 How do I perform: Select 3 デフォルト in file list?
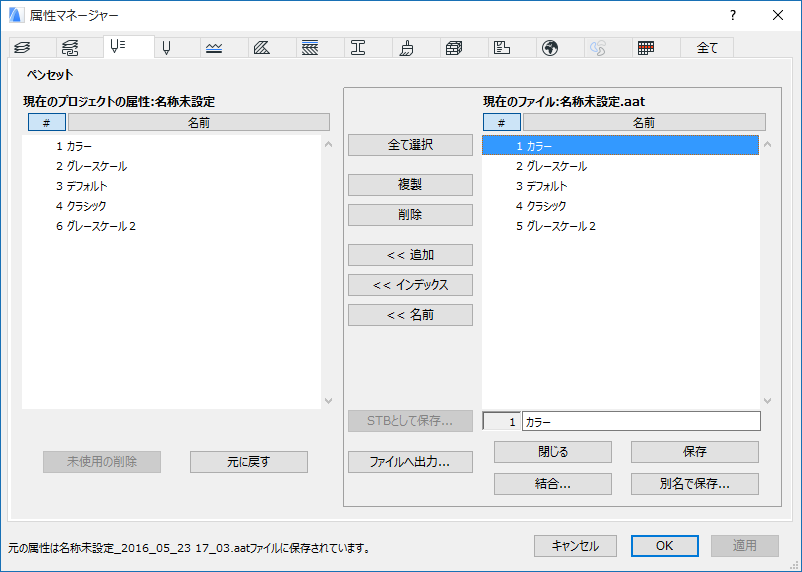[x=620, y=186]
